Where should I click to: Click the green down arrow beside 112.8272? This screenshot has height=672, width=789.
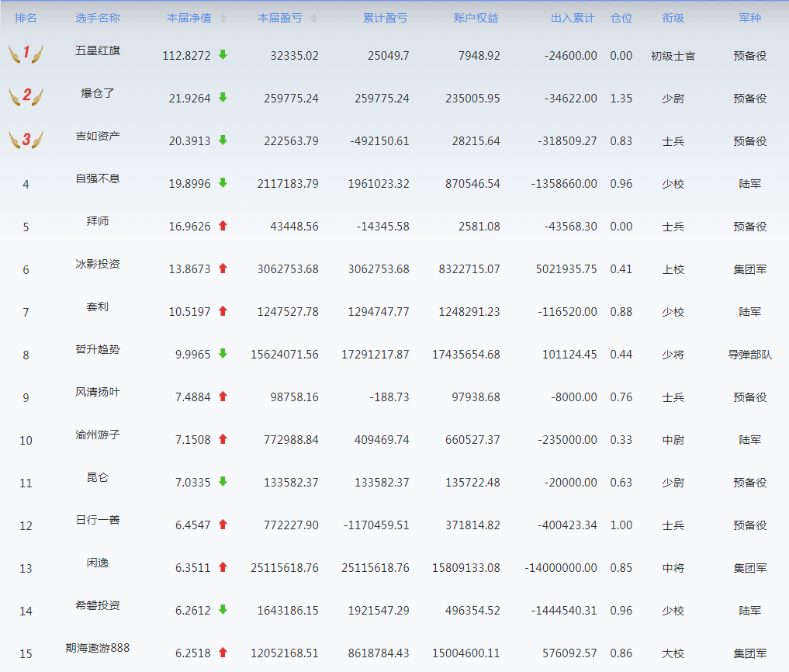click(x=223, y=55)
